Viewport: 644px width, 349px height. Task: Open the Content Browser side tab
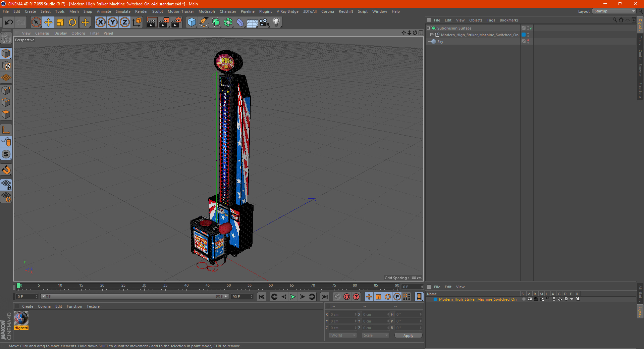point(640,63)
